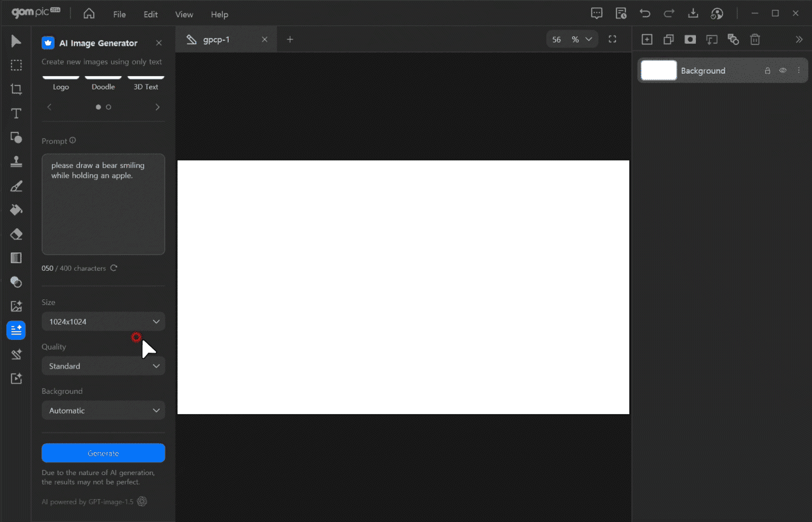Select the Crop tool
The height and width of the screenshot is (522, 812).
[x=16, y=89]
